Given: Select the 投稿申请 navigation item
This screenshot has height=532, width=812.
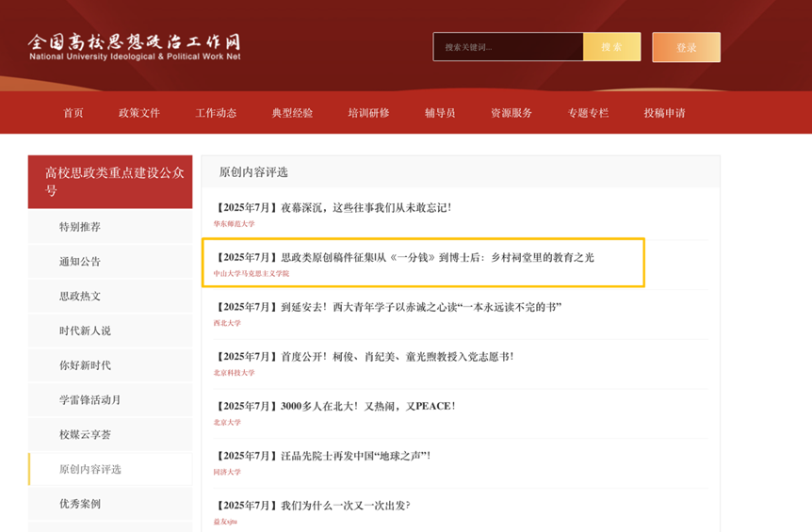Looking at the screenshot, I should 664,113.
